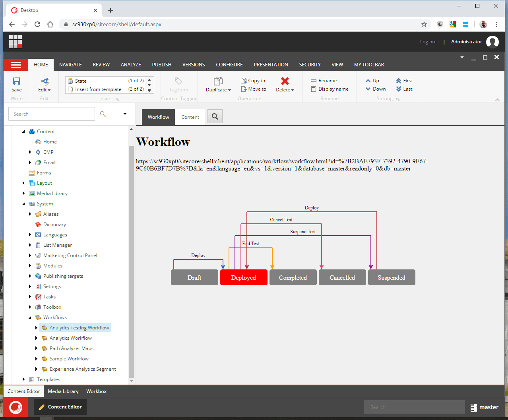508x420 pixels.
Task: Click the Sitecore logo in bottom left corner
Action: coord(15,407)
